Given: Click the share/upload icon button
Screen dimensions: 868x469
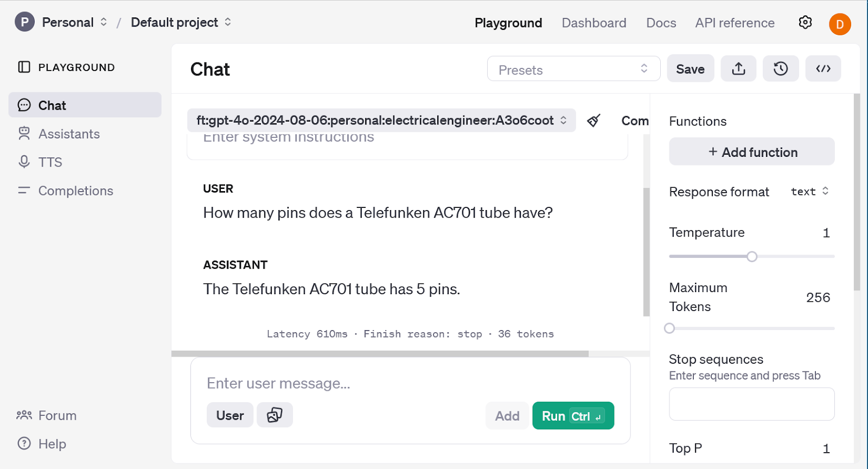Looking at the screenshot, I should 738,69.
